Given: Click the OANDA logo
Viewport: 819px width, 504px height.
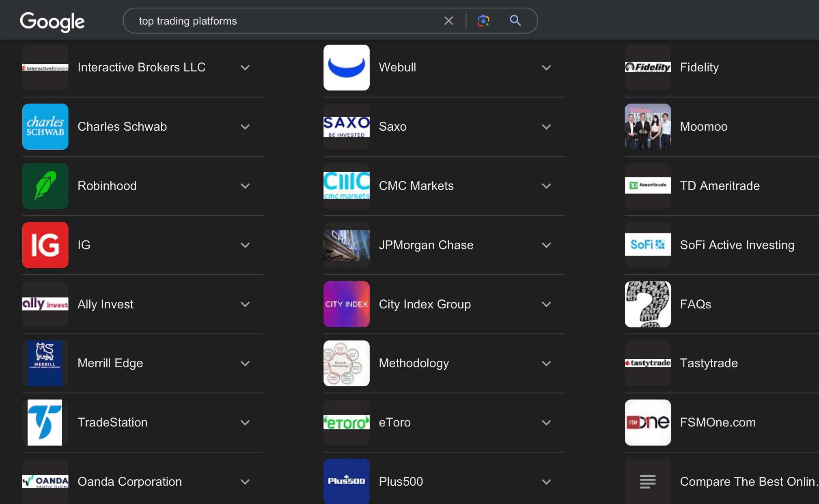Looking at the screenshot, I should click(45, 482).
